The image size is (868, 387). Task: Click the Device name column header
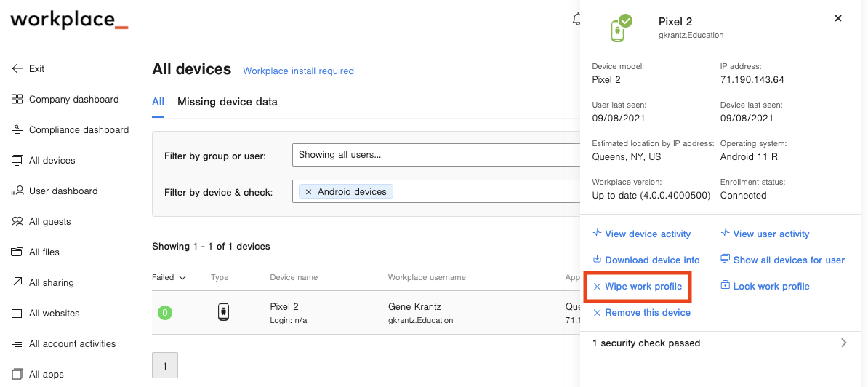click(294, 277)
